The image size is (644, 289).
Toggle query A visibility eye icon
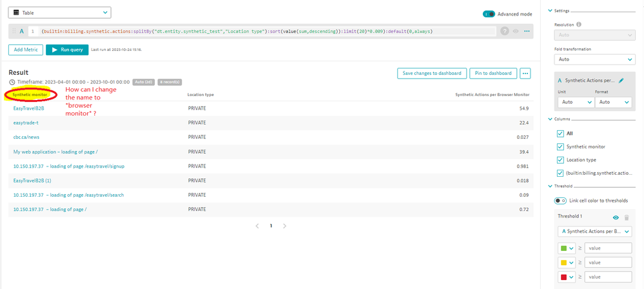click(x=516, y=31)
